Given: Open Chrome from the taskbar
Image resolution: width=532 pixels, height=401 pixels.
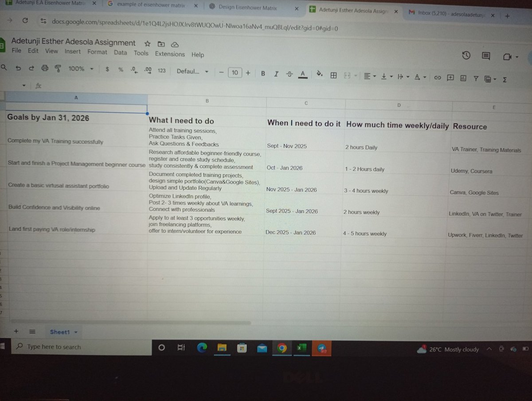Looking at the screenshot, I should [282, 348].
